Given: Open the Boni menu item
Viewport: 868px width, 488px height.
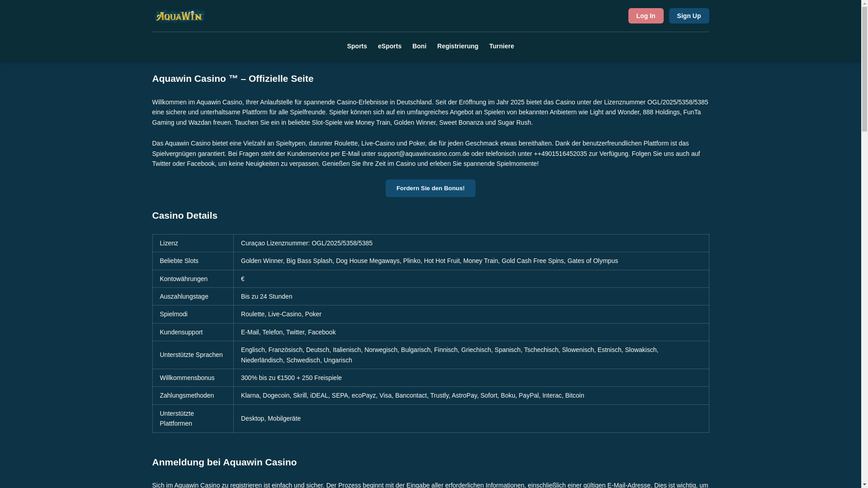Looking at the screenshot, I should point(419,46).
